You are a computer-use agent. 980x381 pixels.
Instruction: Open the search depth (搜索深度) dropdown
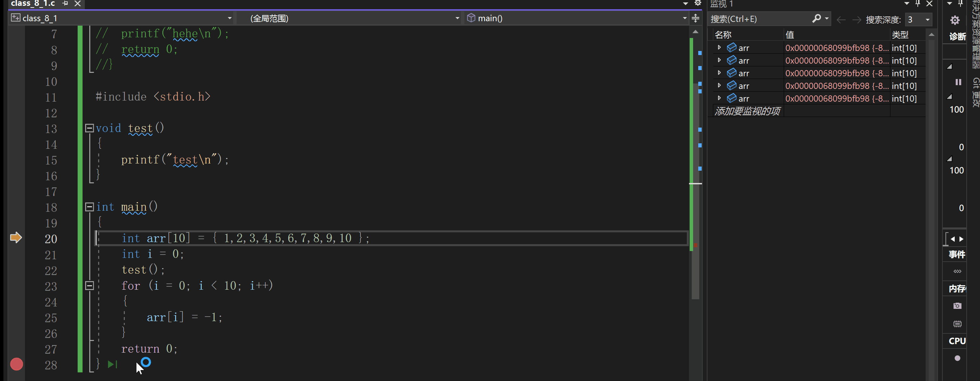[x=927, y=19]
